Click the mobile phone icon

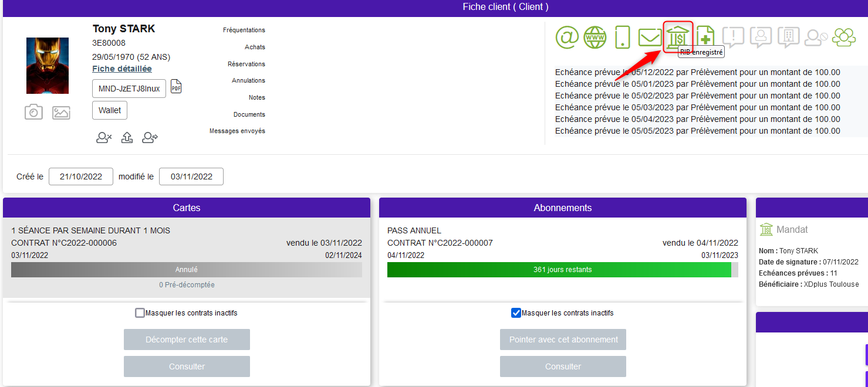(622, 37)
